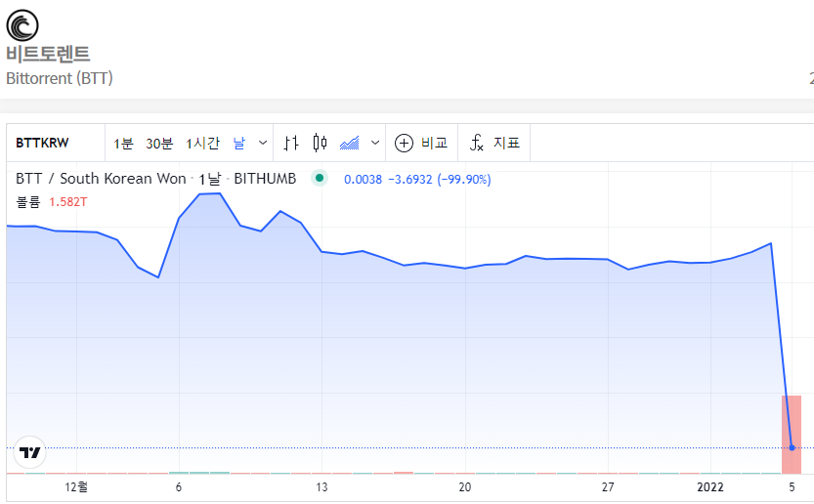Click the 2022 date axis label

pos(710,486)
